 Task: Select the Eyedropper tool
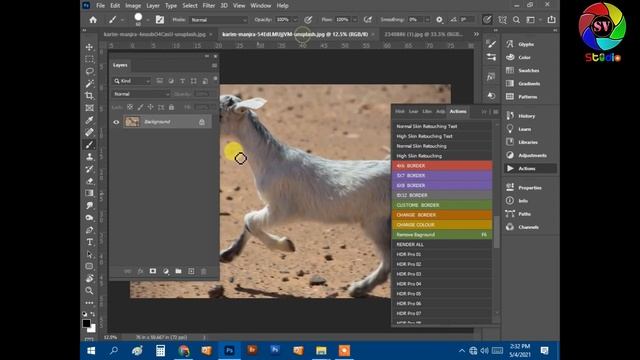(x=89, y=120)
